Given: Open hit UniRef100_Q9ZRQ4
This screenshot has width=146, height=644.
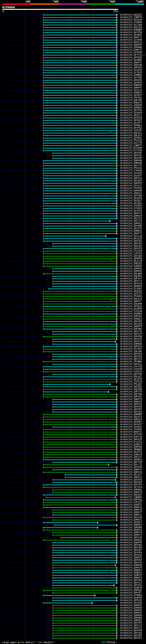Looking at the screenshot, I should point(131,314).
